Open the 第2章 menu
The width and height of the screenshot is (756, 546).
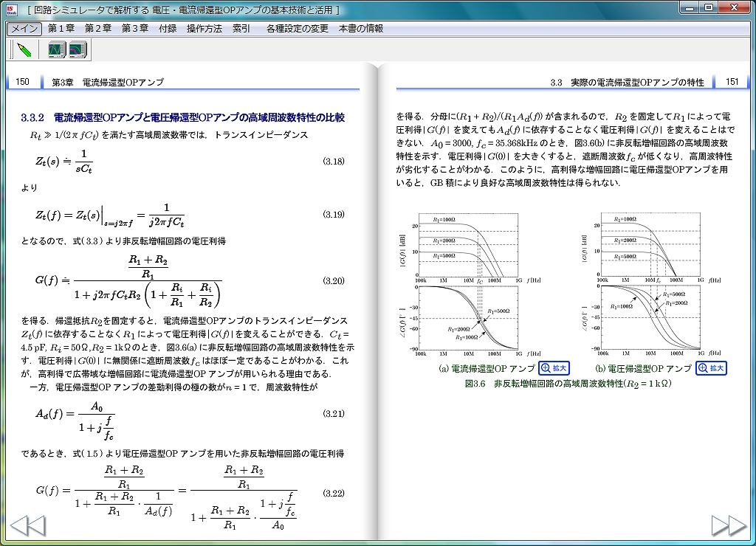[98, 29]
